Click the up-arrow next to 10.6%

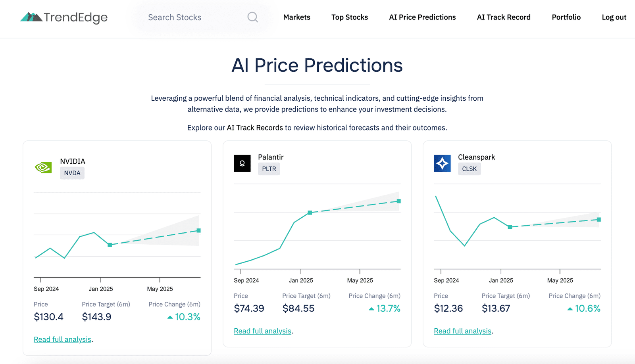coord(570,308)
